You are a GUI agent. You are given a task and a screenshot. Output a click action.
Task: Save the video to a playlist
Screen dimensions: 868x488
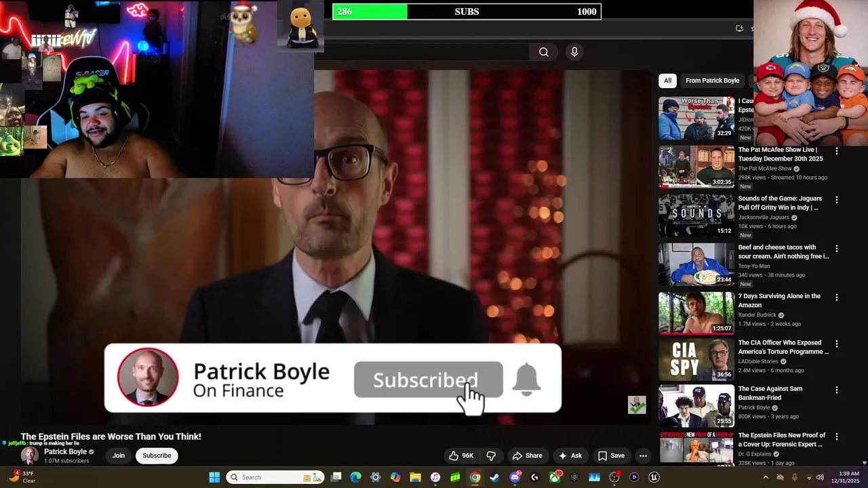(611, 455)
